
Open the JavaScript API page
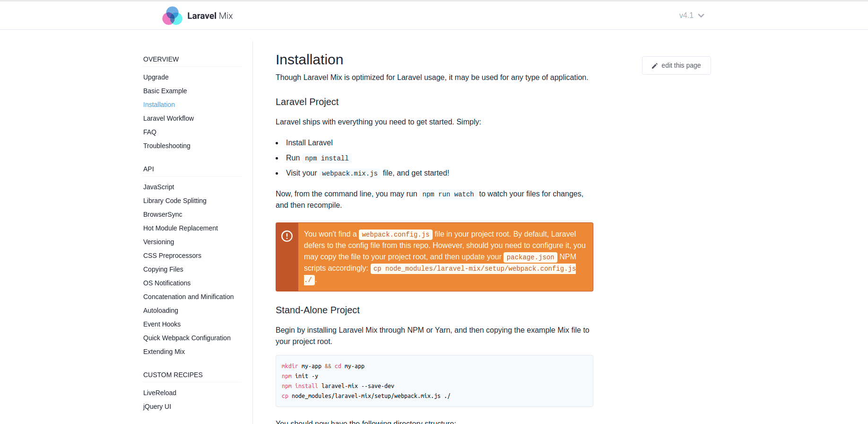[x=159, y=187]
